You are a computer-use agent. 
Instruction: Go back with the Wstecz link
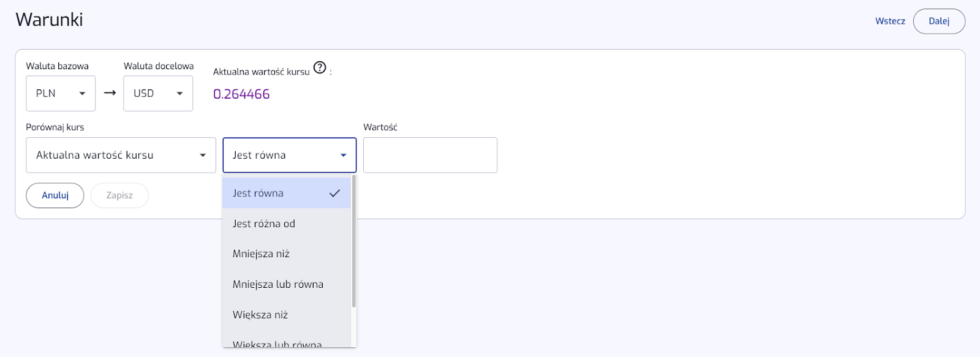click(890, 21)
